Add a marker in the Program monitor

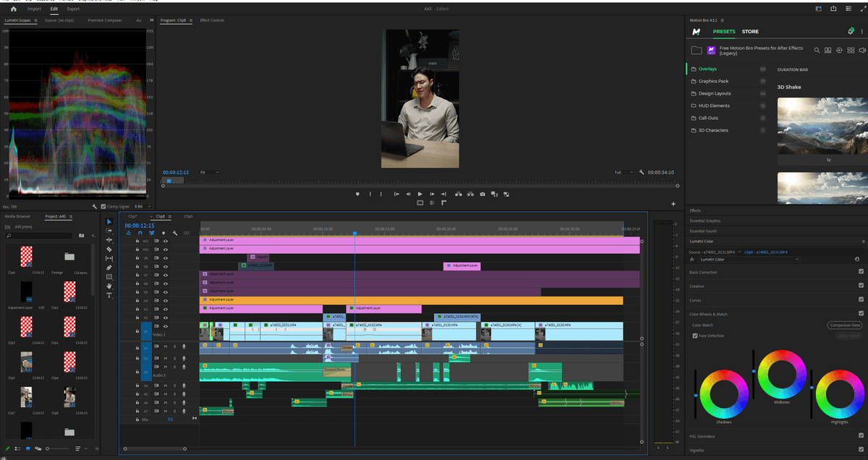[x=357, y=194]
